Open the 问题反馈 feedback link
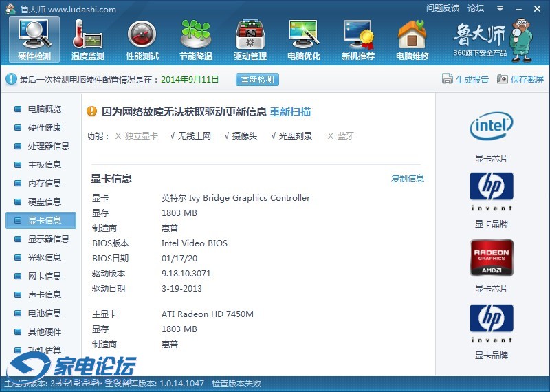 442,8
